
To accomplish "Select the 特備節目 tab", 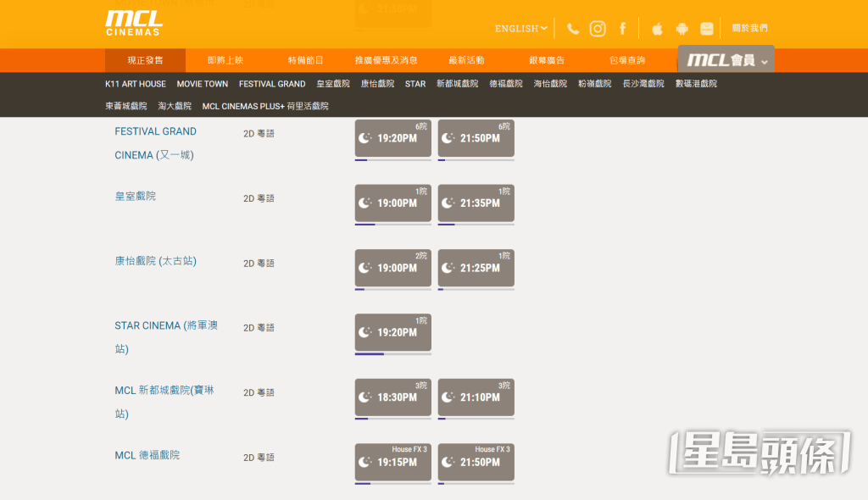I will [x=305, y=60].
